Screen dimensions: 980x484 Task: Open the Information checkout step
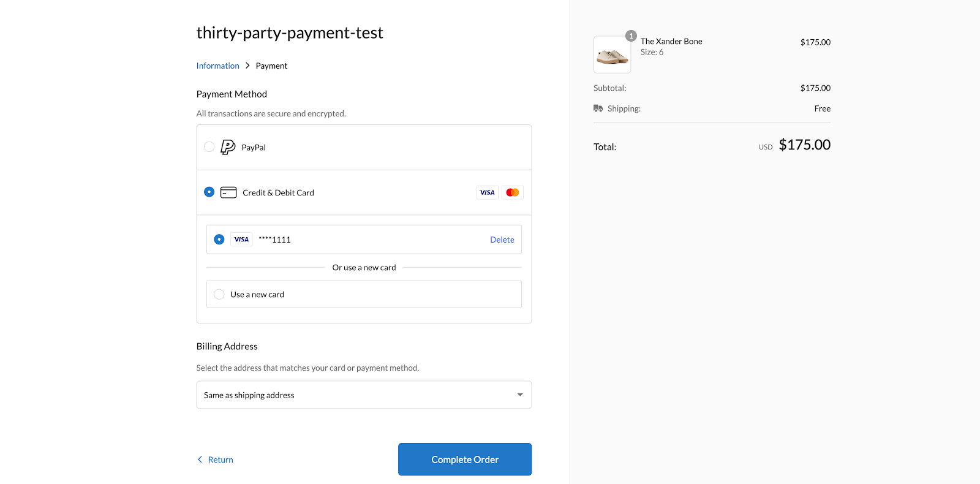point(217,65)
